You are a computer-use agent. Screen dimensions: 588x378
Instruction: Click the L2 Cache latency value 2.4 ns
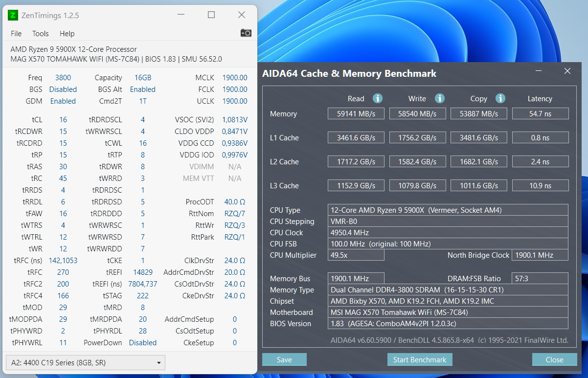tap(540, 161)
